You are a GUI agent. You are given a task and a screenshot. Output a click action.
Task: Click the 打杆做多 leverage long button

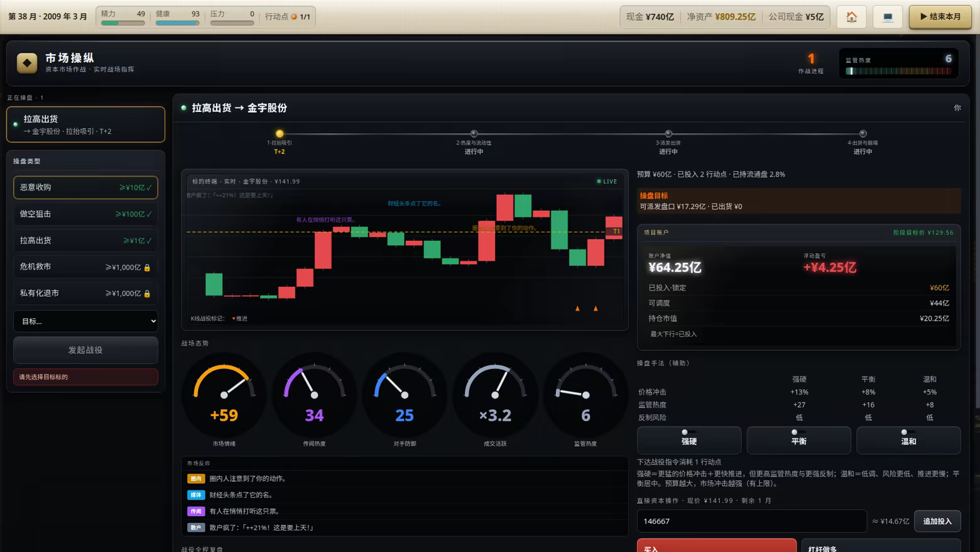(x=881, y=546)
